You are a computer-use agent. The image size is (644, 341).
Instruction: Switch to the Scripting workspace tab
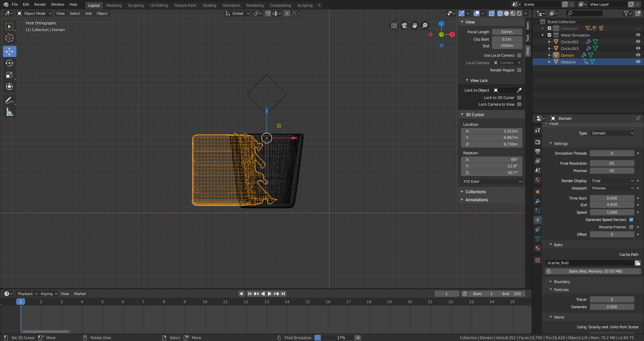pyautogui.click(x=305, y=5)
